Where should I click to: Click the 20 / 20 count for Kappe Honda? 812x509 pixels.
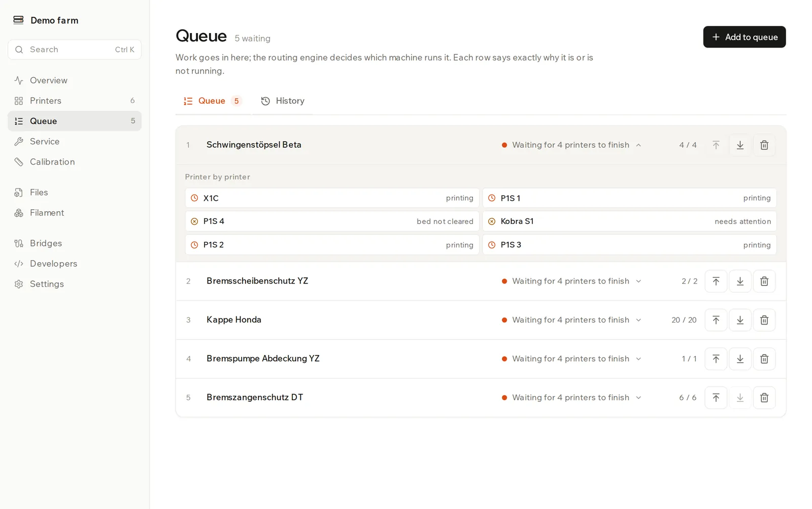[684, 320]
